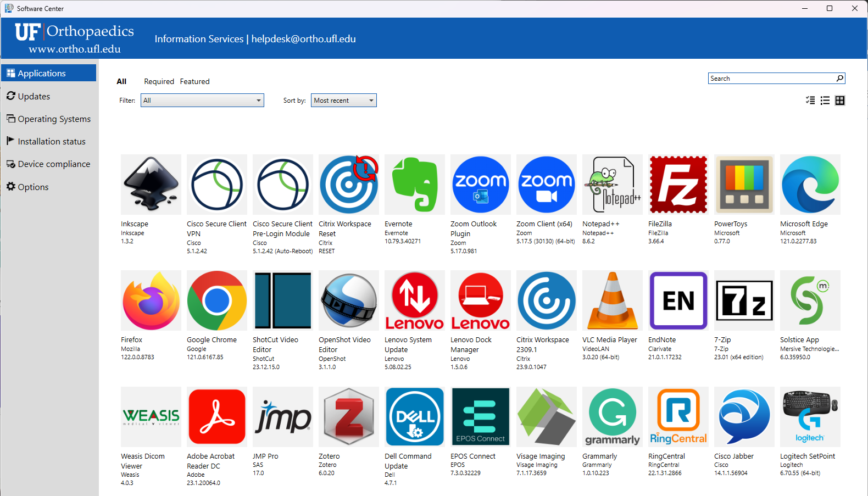
Task: Select the Solstice App icon
Action: (810, 300)
